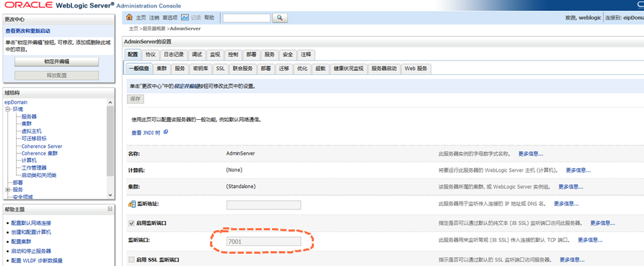
Task: Click 服务器概要 in the breadcrumb
Action: (x=154, y=29)
